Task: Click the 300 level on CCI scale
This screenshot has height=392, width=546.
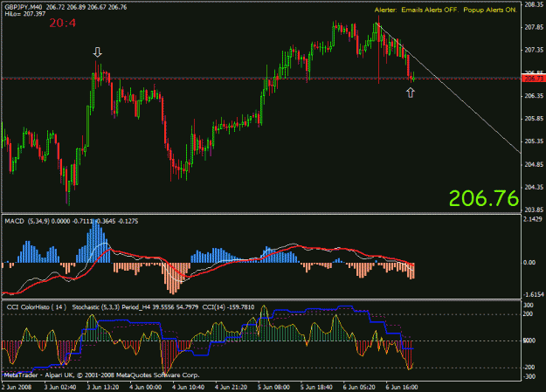Action: coord(529,306)
